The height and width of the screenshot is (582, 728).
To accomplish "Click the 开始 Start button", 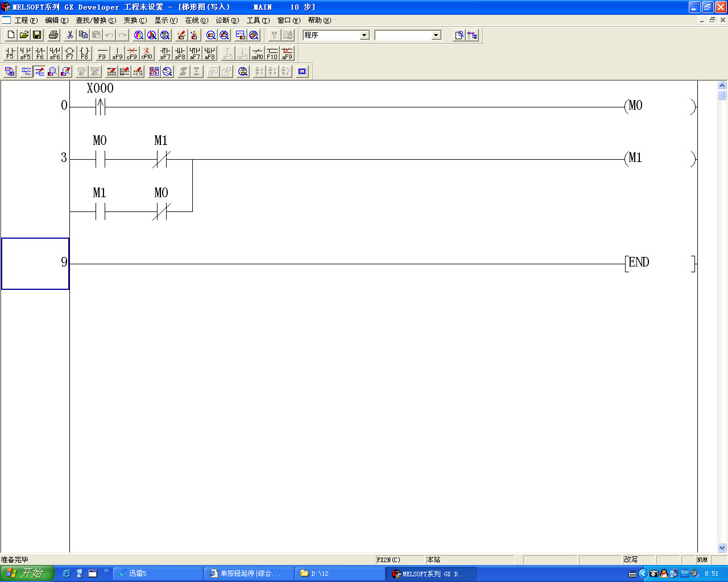I will pos(27,573).
